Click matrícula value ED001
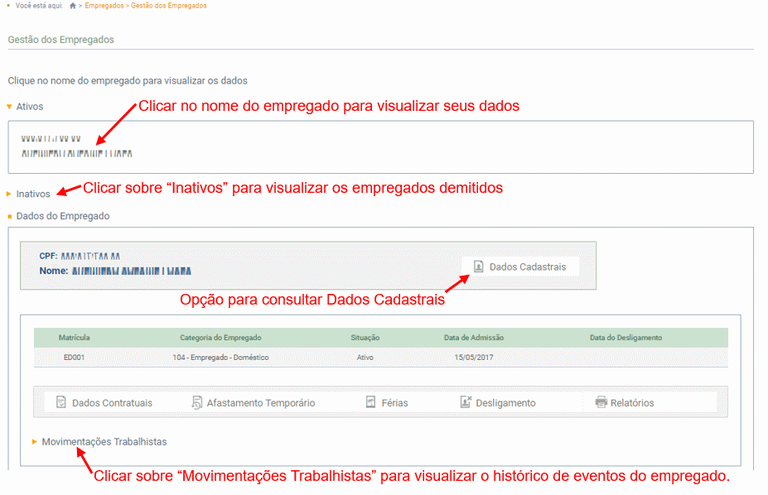 pos(74,357)
